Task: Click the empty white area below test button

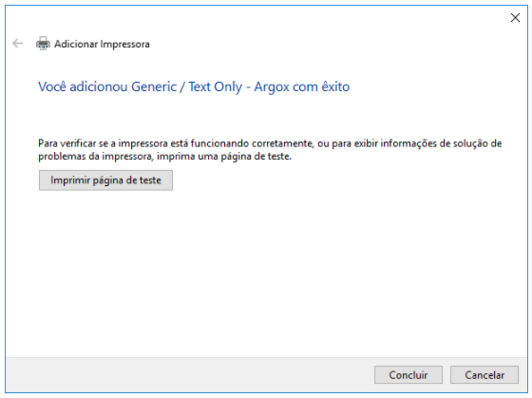Action: [x=266, y=272]
